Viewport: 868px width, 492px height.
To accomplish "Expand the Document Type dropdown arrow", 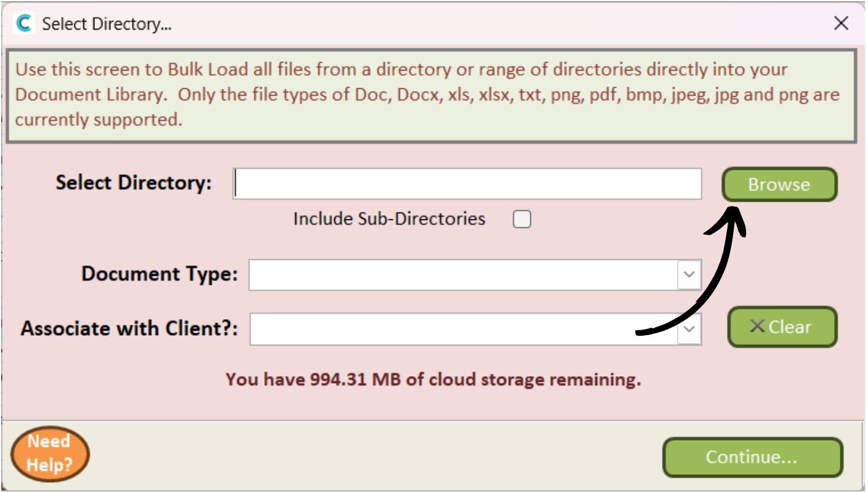I will tap(689, 274).
